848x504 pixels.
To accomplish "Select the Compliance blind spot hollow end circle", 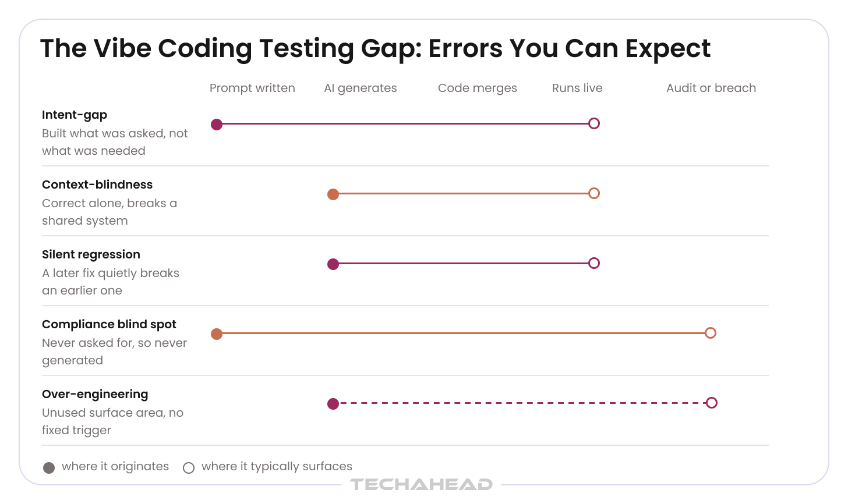I will point(711,333).
